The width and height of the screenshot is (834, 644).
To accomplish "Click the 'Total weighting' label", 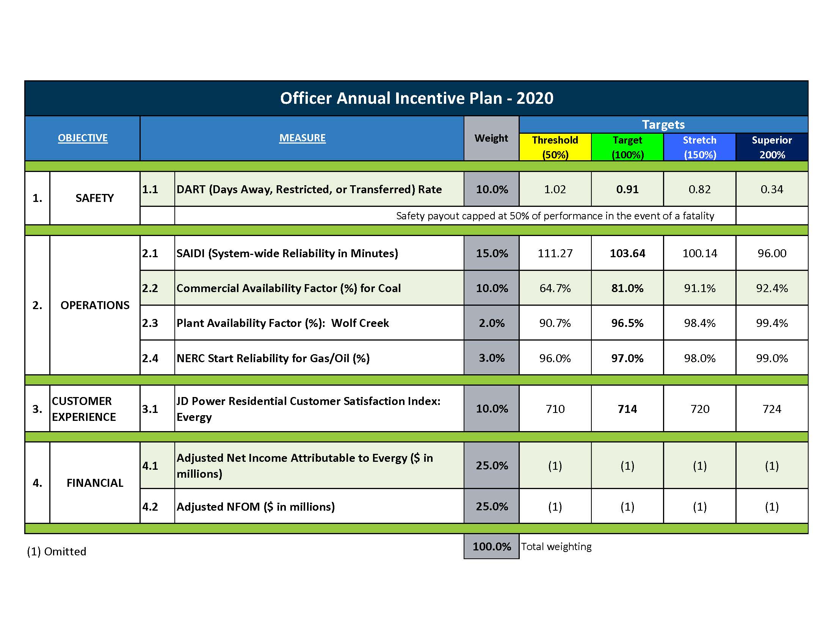I will pos(557,547).
